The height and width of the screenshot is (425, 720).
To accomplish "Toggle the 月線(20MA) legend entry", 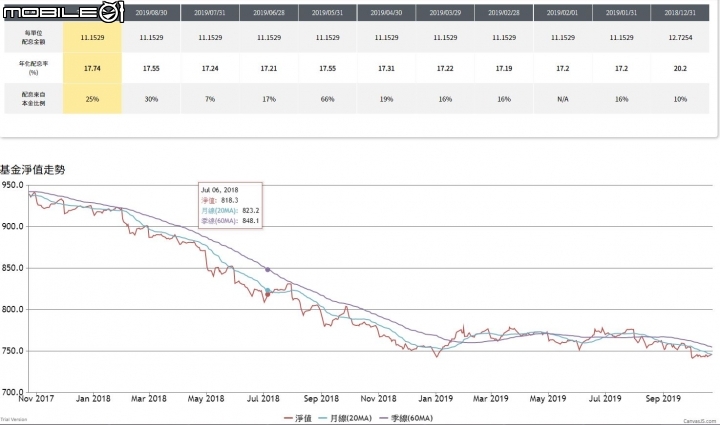I will click(x=345, y=418).
